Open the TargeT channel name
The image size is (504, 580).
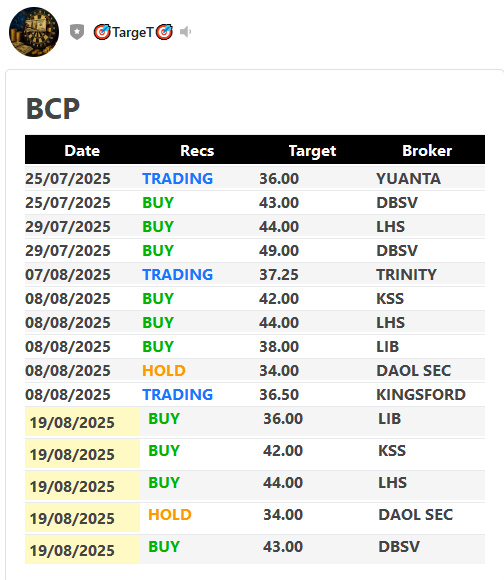[x=133, y=32]
